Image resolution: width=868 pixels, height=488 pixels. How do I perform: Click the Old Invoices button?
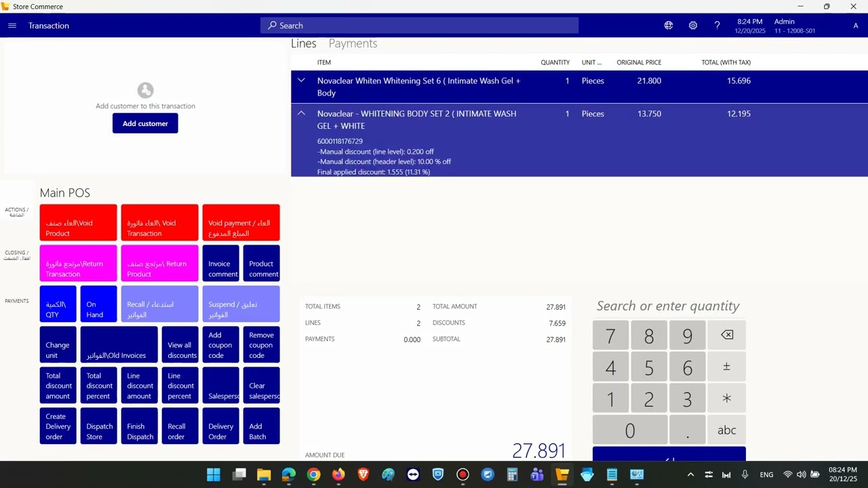coord(119,345)
